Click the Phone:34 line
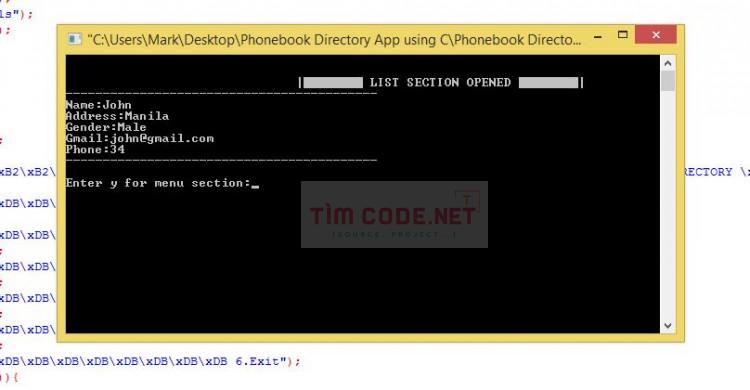 pyautogui.click(x=95, y=149)
